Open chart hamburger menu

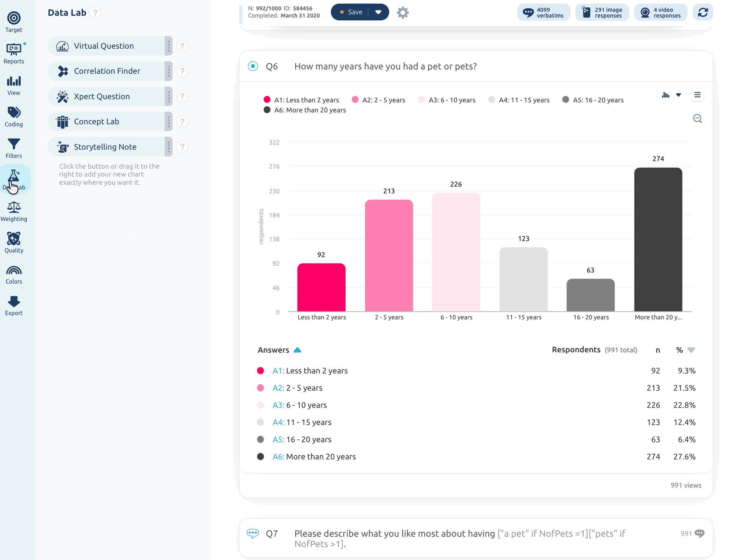[x=697, y=95]
